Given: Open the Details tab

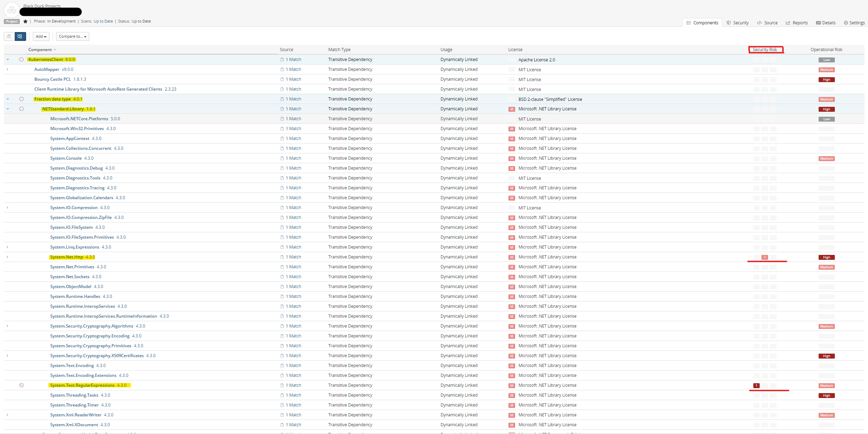Looking at the screenshot, I should [826, 23].
